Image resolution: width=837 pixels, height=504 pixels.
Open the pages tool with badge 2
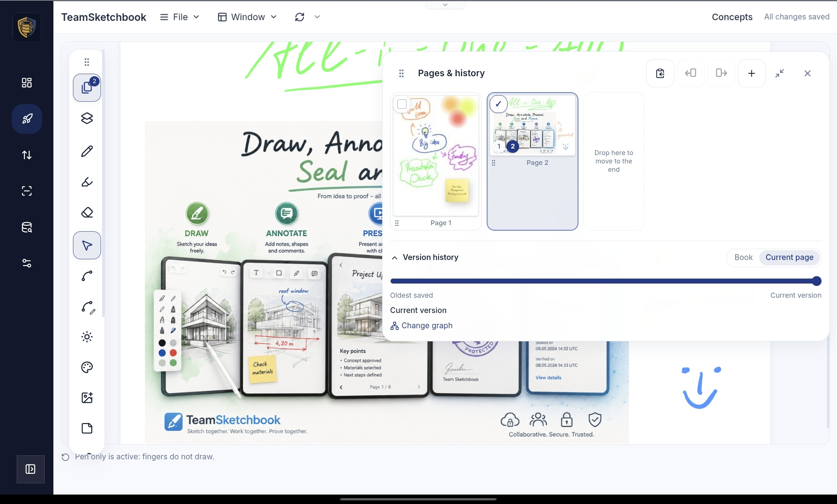click(x=87, y=88)
